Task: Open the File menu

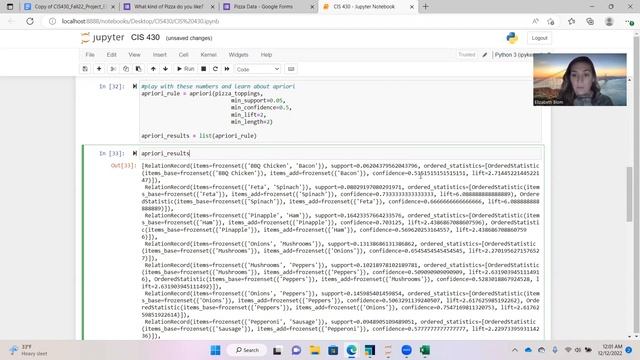Action: pos(90,55)
